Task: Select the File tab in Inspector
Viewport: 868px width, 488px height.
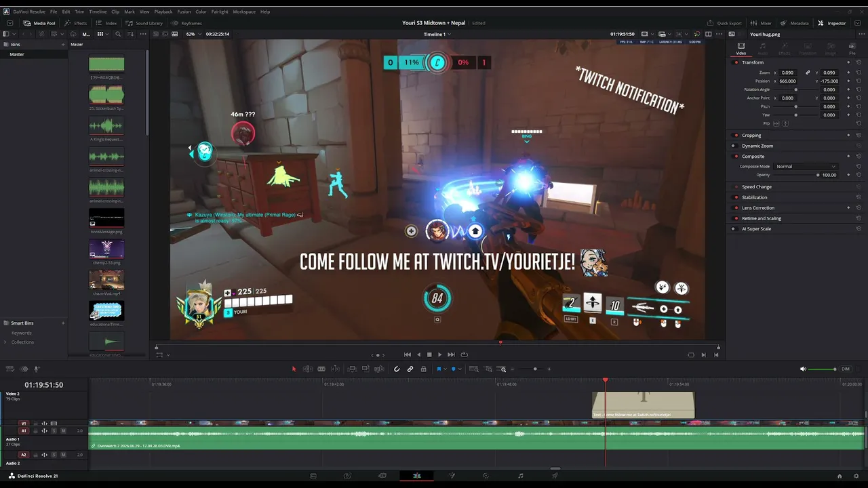Action: pos(852,47)
